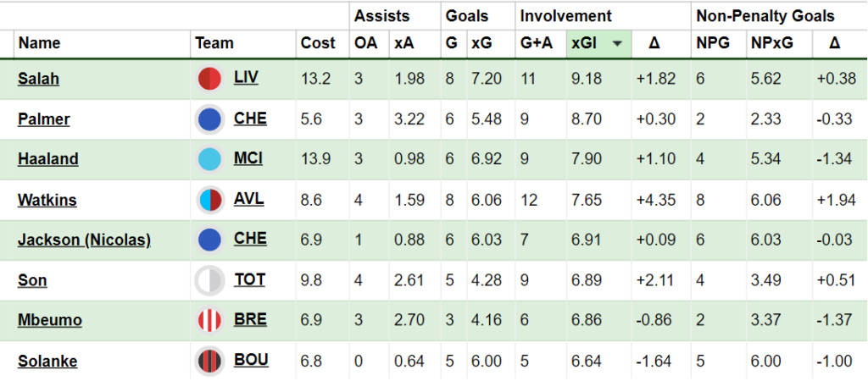The height and width of the screenshot is (381, 868).
Task: Click the LIV team link
Action: click(x=246, y=78)
